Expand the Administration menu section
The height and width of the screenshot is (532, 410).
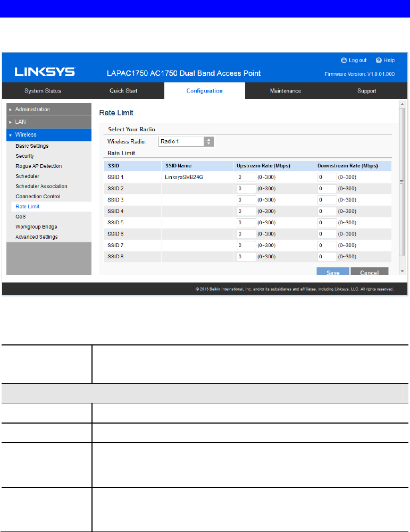(x=49, y=109)
